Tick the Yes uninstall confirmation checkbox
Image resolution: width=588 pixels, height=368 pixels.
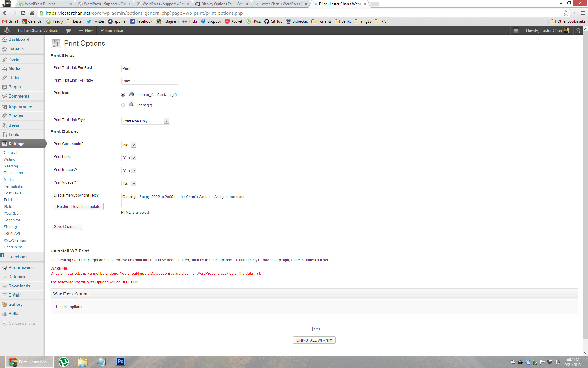coord(311,329)
